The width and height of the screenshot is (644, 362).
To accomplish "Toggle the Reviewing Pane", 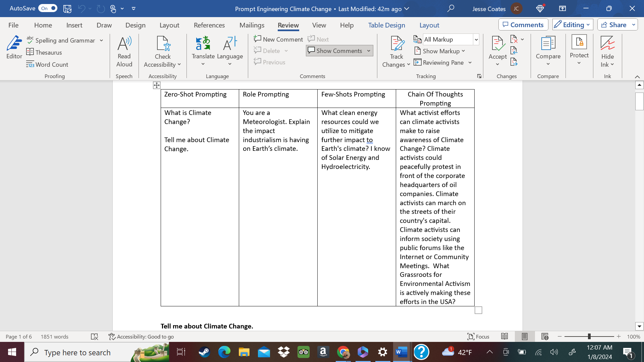I will [x=439, y=62].
